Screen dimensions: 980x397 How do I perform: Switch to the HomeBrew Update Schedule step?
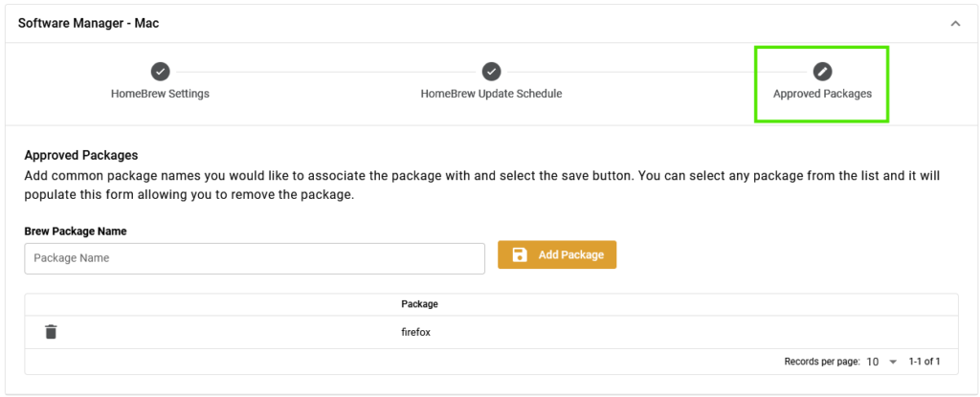(x=491, y=94)
